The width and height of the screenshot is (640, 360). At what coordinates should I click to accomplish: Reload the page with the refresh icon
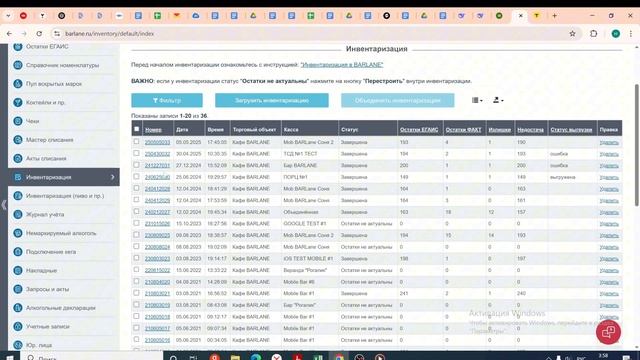39,34
